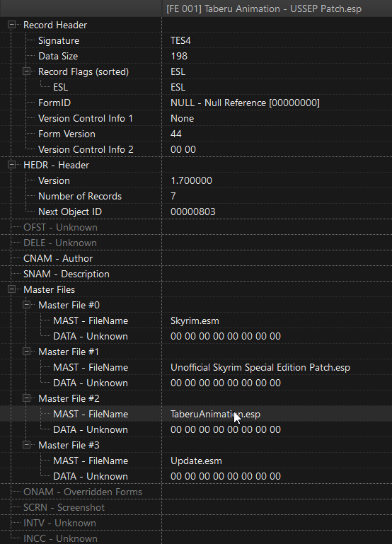
Task: Collapse Master File #3 node
Action: click(x=27, y=445)
